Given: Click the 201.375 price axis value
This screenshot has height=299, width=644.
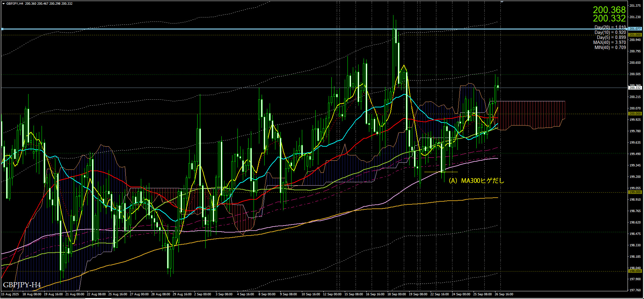Looking at the screenshot, I should click(635, 6).
